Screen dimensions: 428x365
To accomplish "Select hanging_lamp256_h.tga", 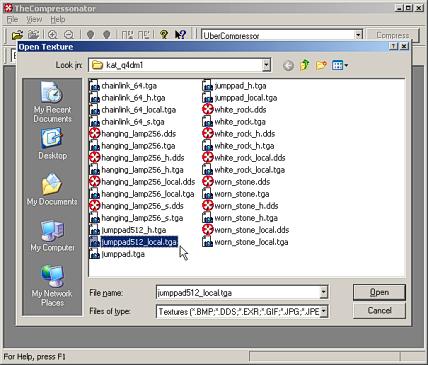I will [x=143, y=170].
